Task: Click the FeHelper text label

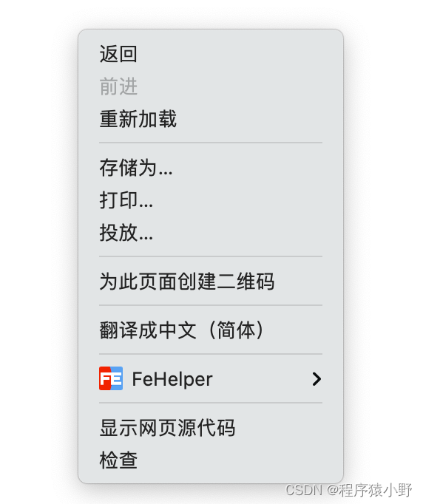Action: pos(172,379)
